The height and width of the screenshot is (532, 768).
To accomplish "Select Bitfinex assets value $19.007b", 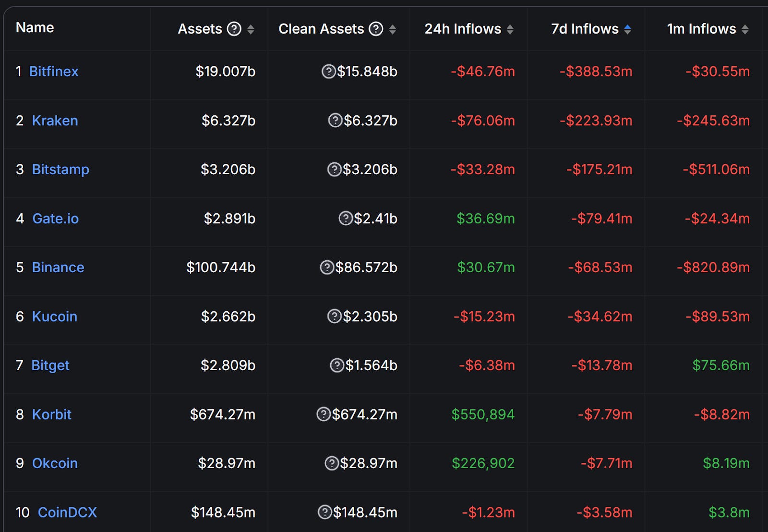I will [226, 72].
